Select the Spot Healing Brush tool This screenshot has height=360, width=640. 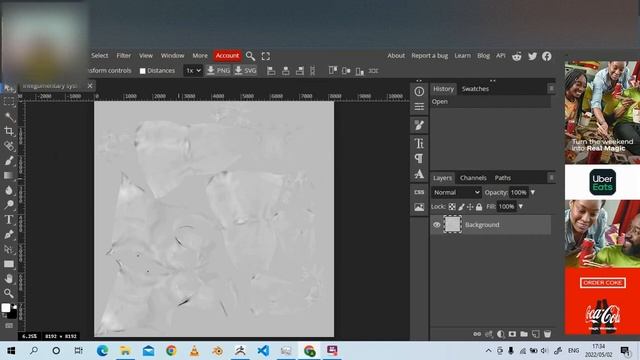[9, 146]
